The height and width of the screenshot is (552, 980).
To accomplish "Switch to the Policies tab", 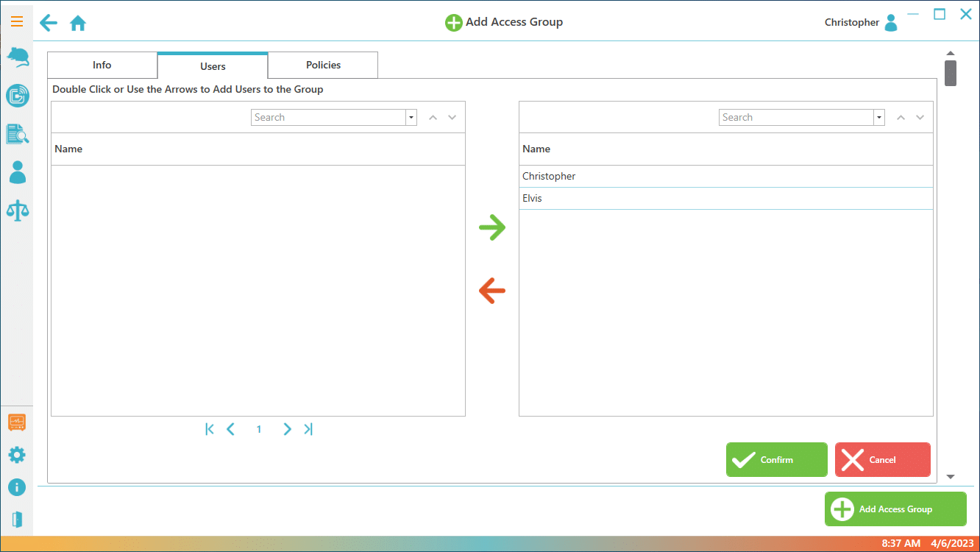I will coord(323,66).
